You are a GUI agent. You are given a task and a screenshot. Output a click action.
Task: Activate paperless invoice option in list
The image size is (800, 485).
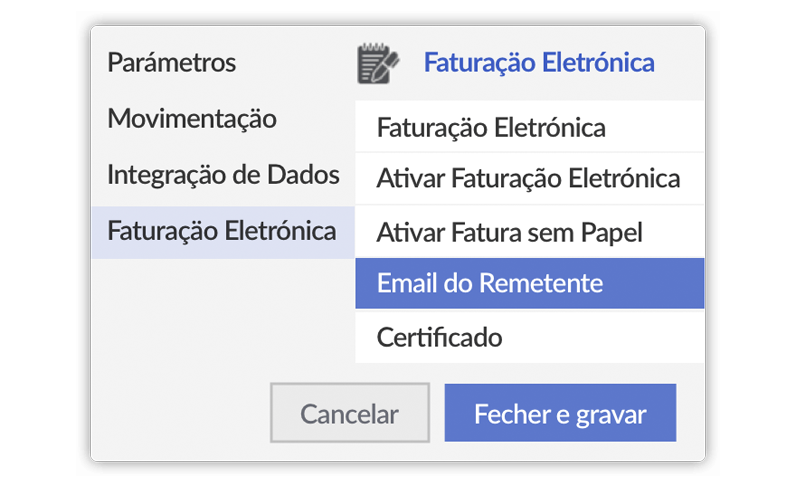pyautogui.click(x=530, y=232)
